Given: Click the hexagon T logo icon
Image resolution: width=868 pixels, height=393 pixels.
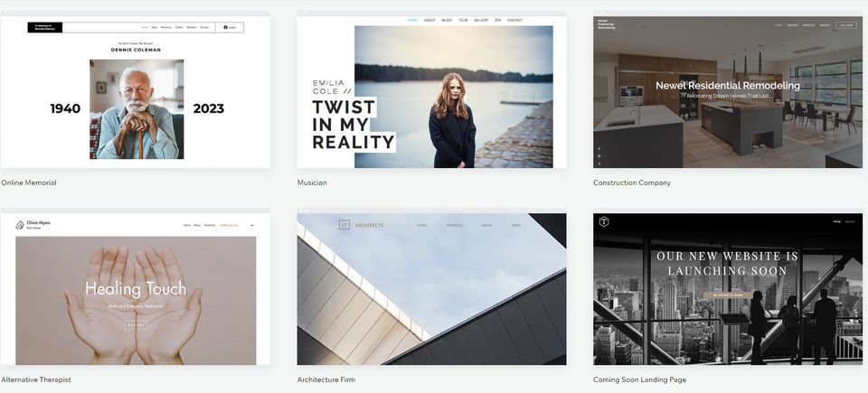Looking at the screenshot, I should (604, 221).
